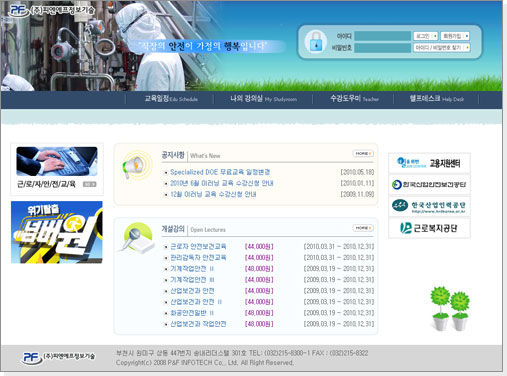Open the Specialized DOE 무료교육 notice

click(x=220, y=172)
